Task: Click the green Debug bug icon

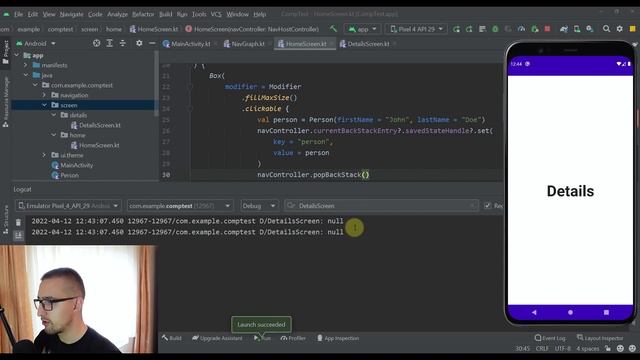Action: tap(495, 29)
